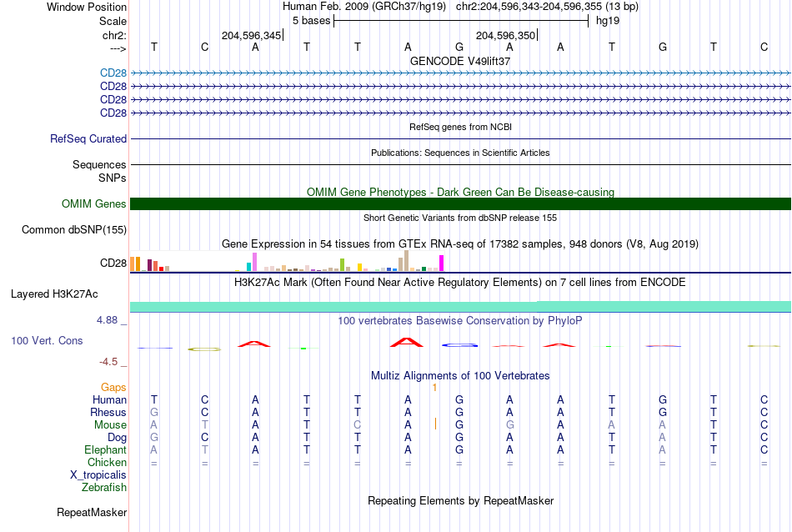Click the Sequences track label
The width and height of the screenshot is (792, 532).
[x=99, y=165]
